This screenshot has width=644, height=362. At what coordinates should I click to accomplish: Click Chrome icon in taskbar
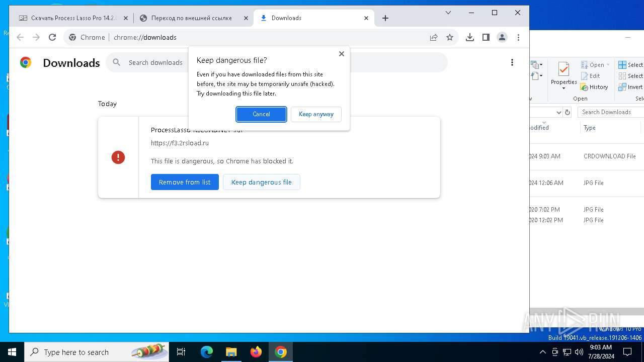tap(281, 352)
